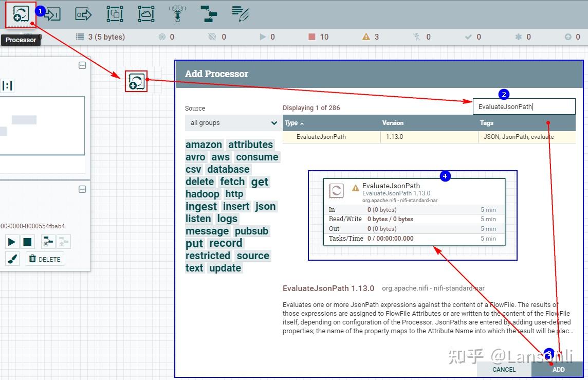588x380 pixels.
Task: Click the queued flowfiles status 3 (5 bytes)
Action: click(101, 37)
